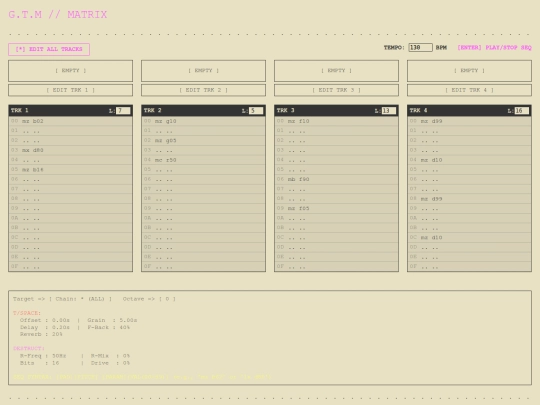Select step 08 row in TRK 4
This screenshot has width=540, height=405.
coord(469,199)
